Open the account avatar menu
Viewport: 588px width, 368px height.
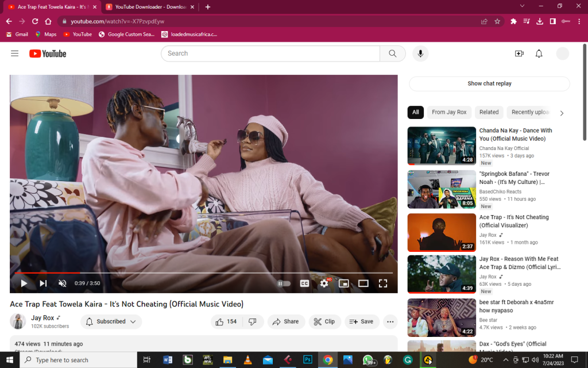[562, 53]
